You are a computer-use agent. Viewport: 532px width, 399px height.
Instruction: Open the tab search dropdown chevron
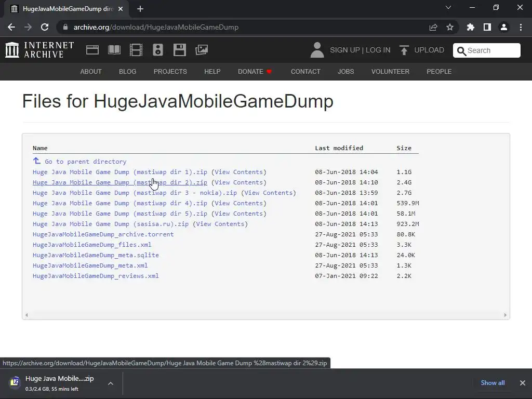(448, 7)
